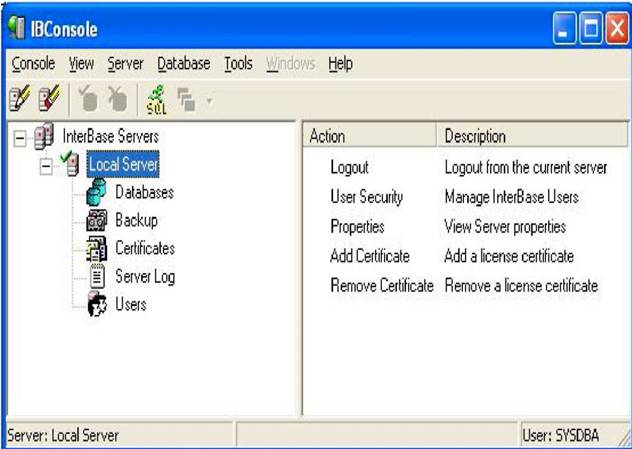This screenshot has height=449, width=632.
Task: Click the Local Server icon with checkmark
Action: pos(69,163)
